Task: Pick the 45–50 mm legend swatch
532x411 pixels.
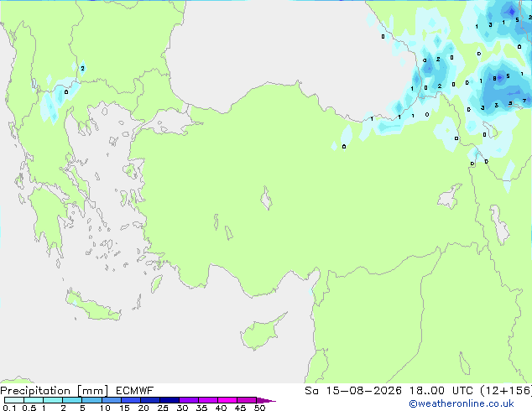Action: coord(247,400)
